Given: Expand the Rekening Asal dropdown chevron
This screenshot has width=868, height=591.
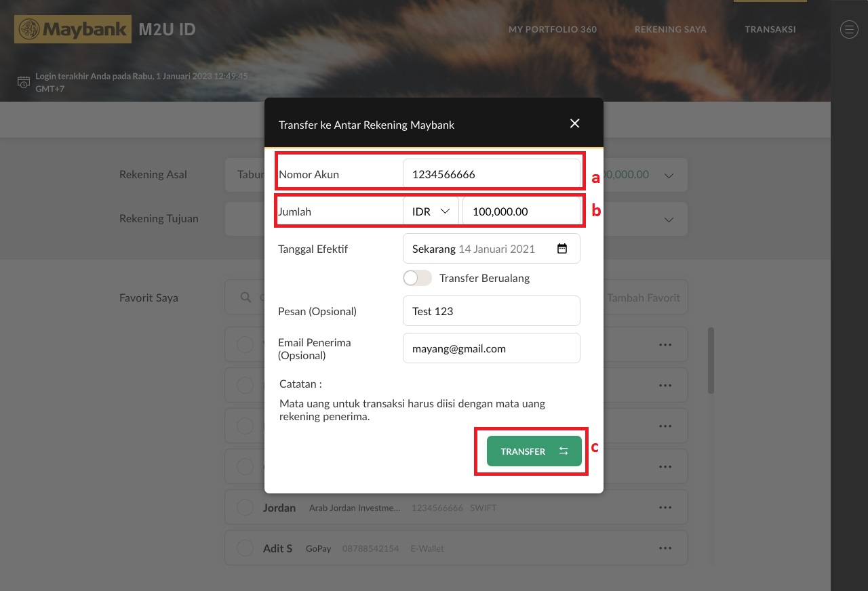Looking at the screenshot, I should 669,176.
